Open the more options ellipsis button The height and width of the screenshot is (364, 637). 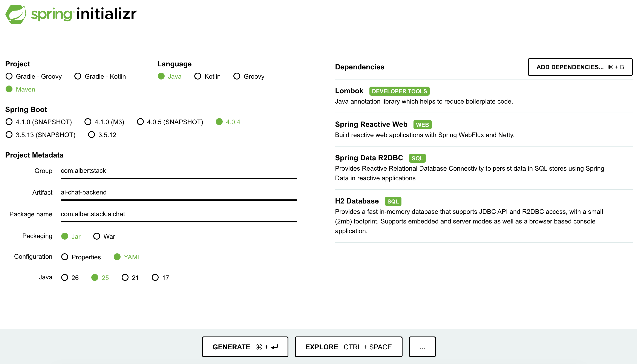[422, 347]
